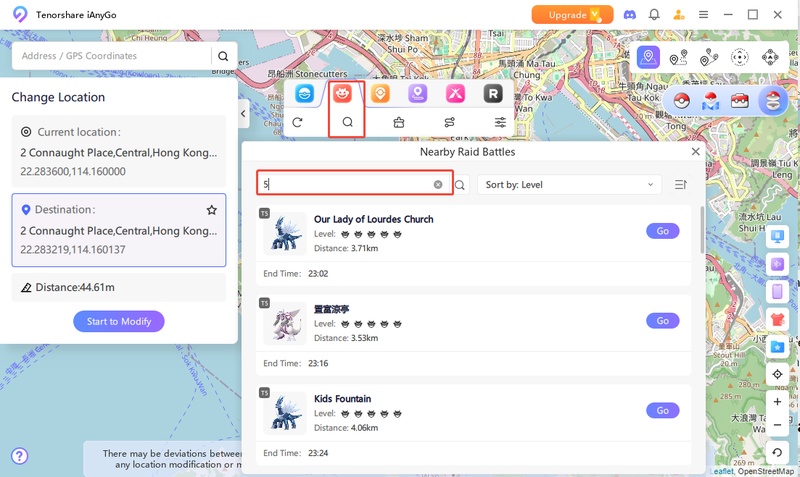Open the notifications bell

coord(654,15)
